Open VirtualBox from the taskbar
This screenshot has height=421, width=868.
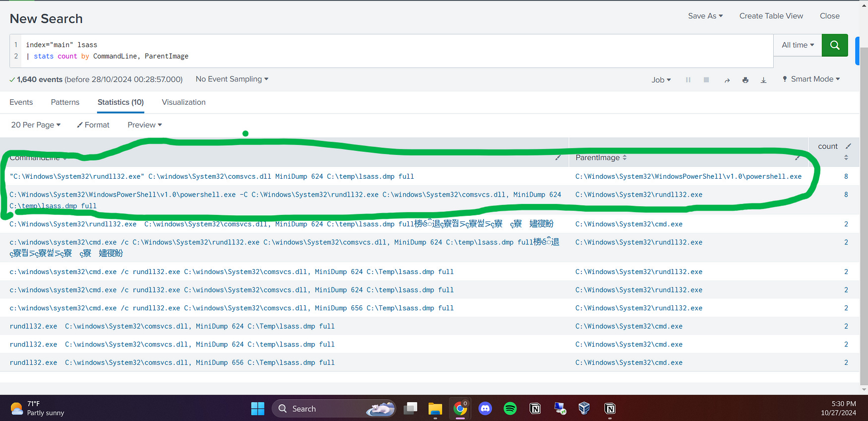[x=584, y=409]
